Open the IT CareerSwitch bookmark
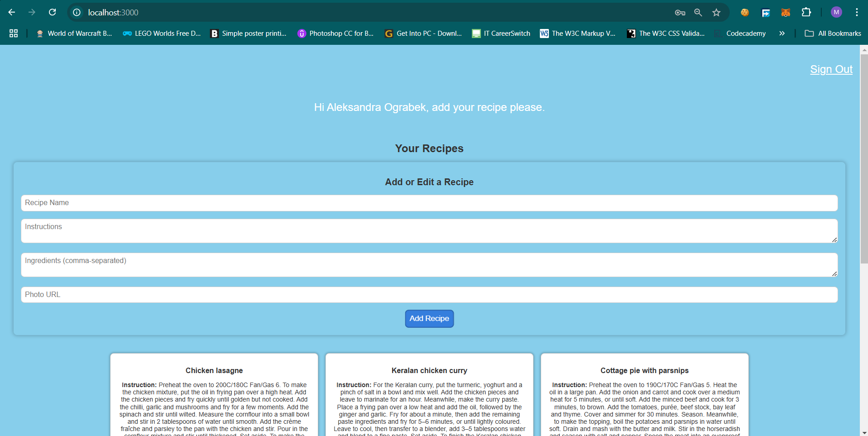868x436 pixels. point(501,33)
